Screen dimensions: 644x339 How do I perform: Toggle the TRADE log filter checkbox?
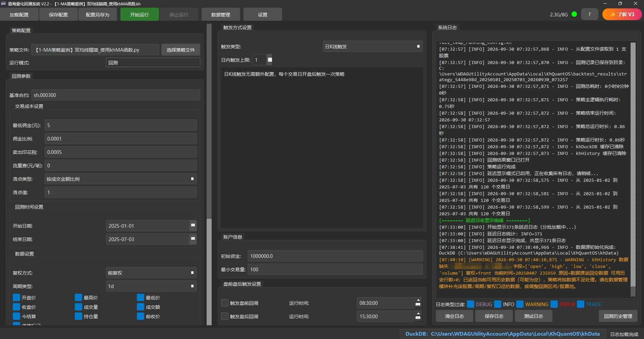pyautogui.click(x=581, y=304)
